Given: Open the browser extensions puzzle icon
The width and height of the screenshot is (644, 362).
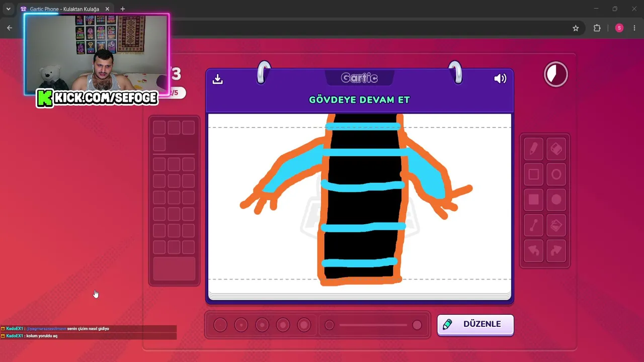Looking at the screenshot, I should 597,28.
